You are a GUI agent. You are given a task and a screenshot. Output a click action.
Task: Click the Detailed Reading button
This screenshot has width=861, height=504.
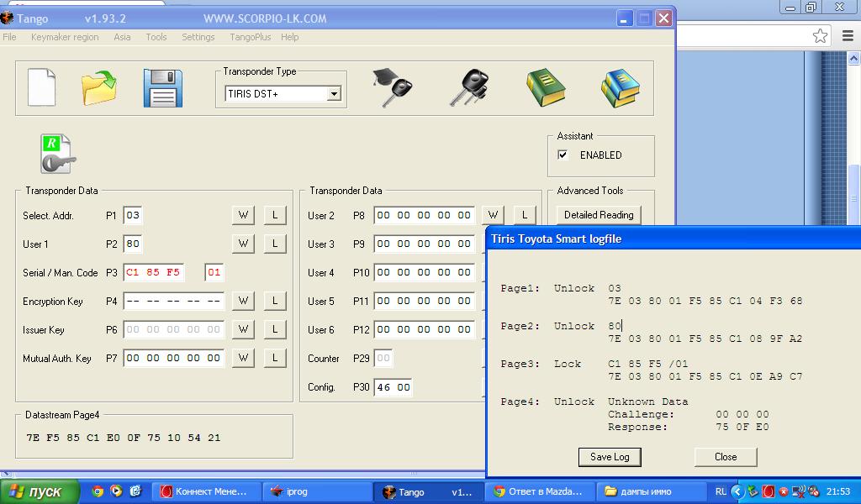tap(599, 215)
